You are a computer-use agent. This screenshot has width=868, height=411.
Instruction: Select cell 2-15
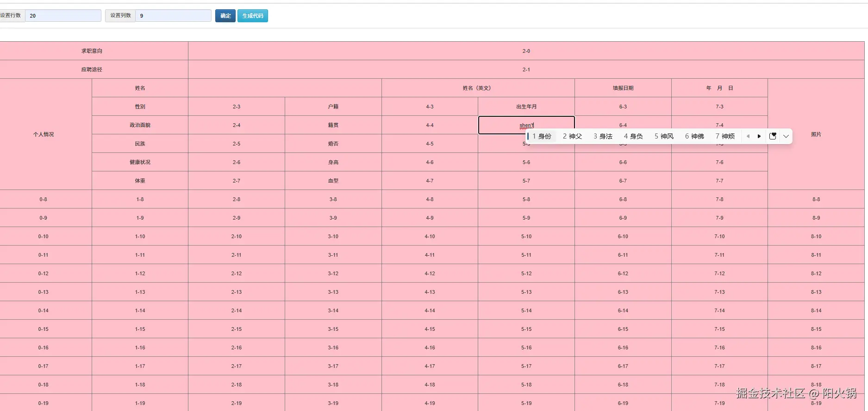coord(237,329)
